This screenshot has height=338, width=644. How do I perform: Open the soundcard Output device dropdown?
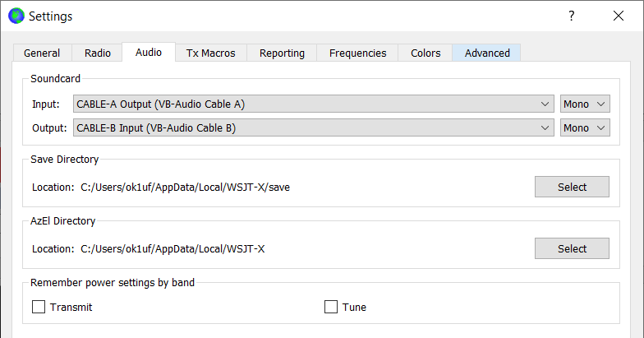(313, 127)
